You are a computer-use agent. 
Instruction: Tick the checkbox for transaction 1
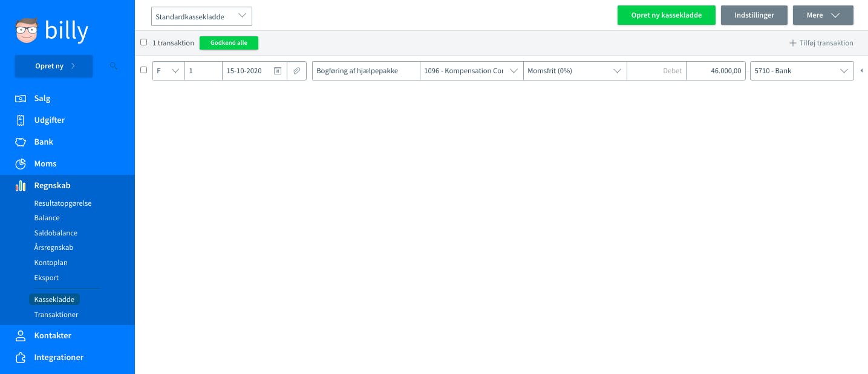coord(144,70)
